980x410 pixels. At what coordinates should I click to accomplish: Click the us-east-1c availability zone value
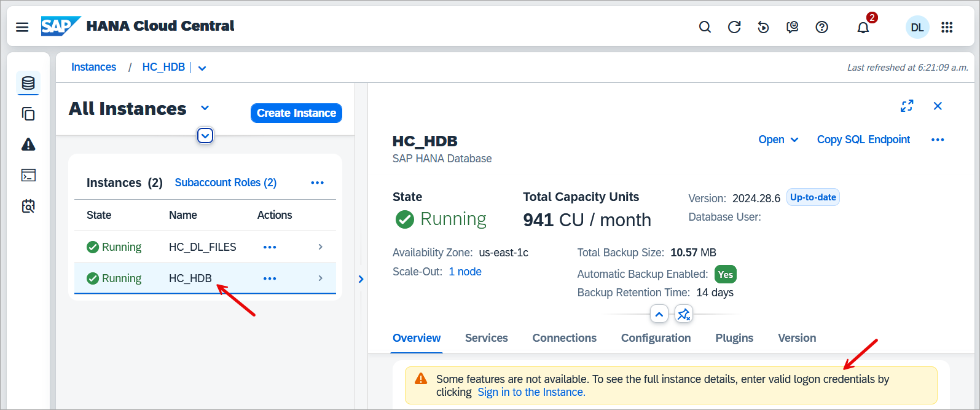504,253
